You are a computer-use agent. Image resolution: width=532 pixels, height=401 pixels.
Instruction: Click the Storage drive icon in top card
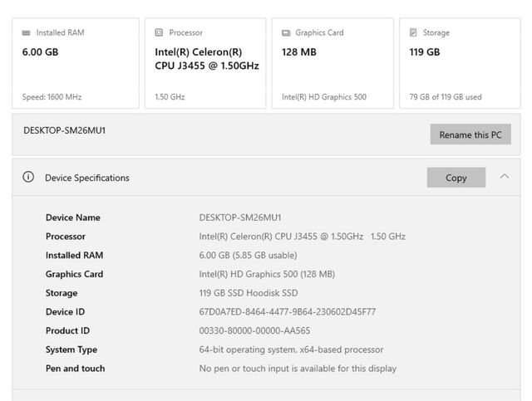(x=413, y=33)
